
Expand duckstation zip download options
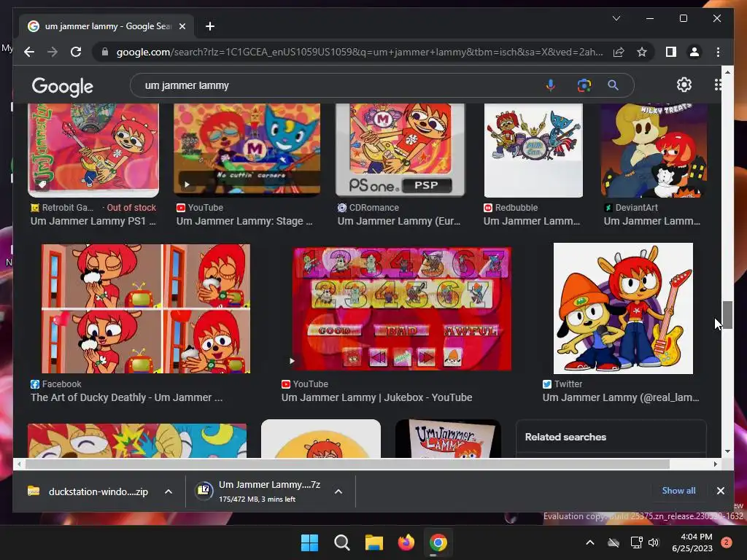(169, 491)
